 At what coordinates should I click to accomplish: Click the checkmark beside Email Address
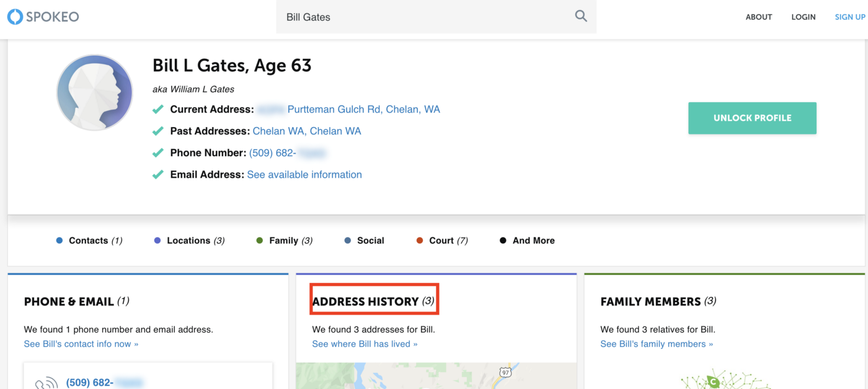tap(158, 175)
